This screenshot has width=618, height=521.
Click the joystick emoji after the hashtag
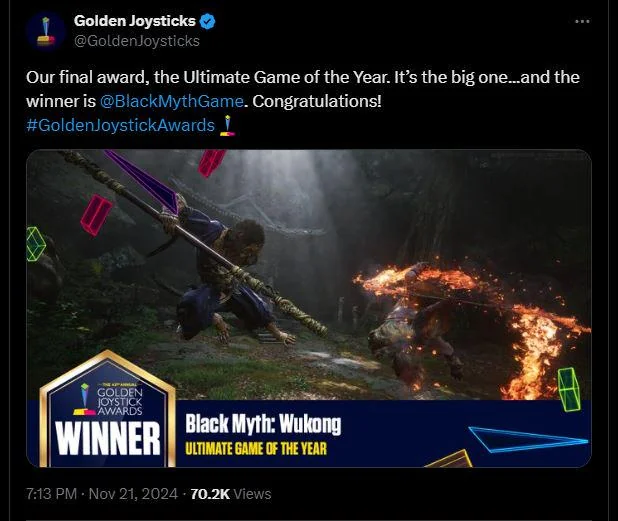tap(227, 125)
